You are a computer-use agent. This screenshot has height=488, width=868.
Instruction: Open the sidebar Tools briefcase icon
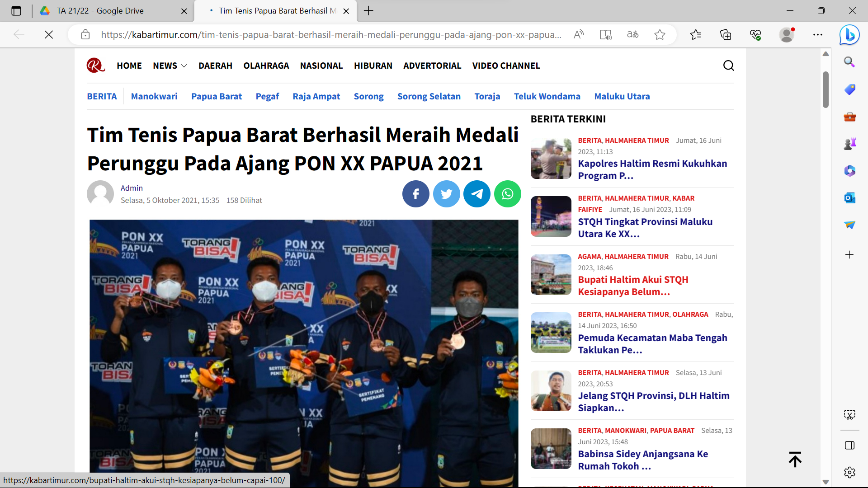pos(849,117)
